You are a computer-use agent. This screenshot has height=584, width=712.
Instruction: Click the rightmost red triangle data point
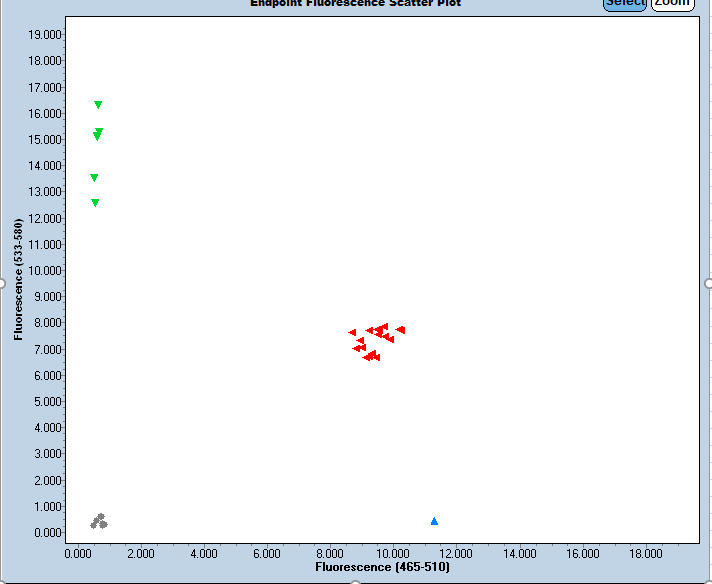click(x=400, y=330)
